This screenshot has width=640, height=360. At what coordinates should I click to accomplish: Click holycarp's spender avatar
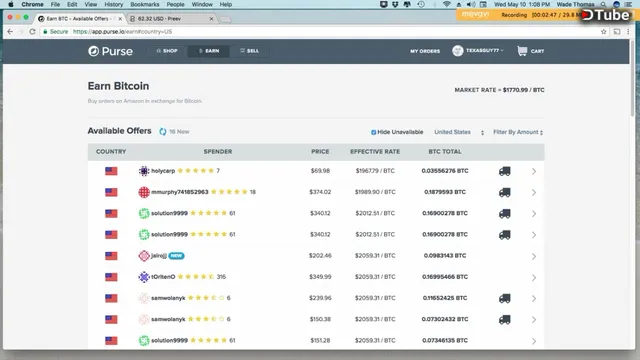[144, 171]
